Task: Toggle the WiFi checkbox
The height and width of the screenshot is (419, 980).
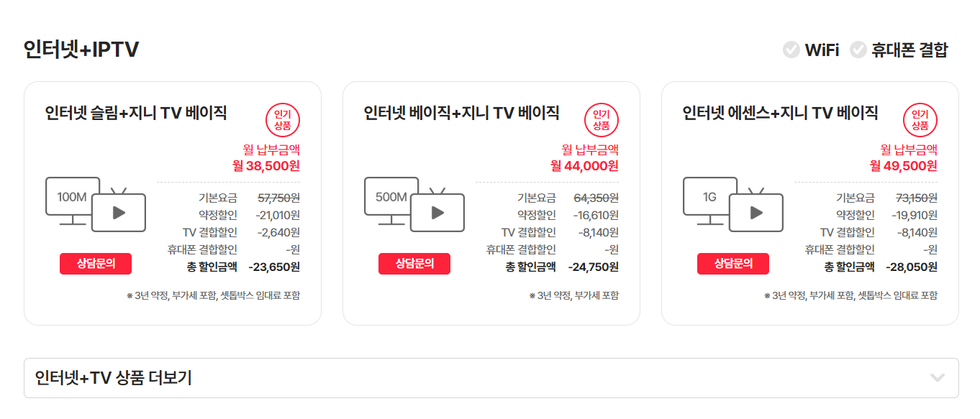Action: coord(791,50)
